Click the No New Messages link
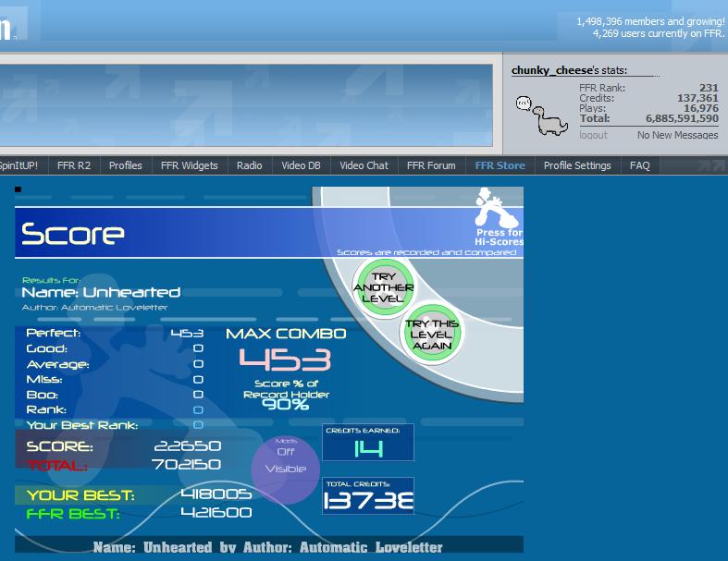728x561 pixels. pos(677,135)
